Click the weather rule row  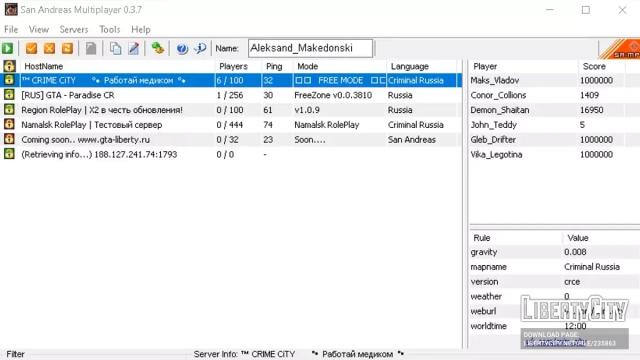click(554, 296)
